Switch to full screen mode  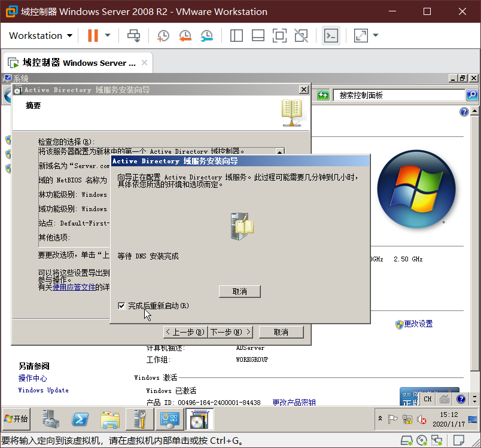[x=279, y=35]
